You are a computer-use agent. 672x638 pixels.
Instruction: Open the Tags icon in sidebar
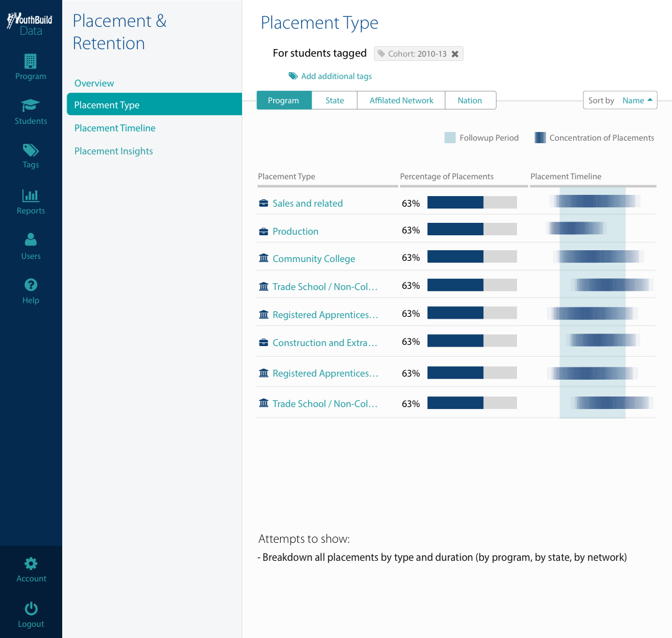click(30, 150)
